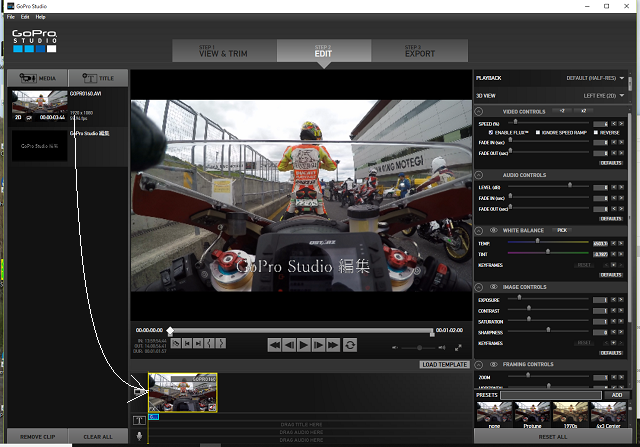Reset Video Controls with Defaults button
Screen dimensions: 640x447
tap(611, 163)
